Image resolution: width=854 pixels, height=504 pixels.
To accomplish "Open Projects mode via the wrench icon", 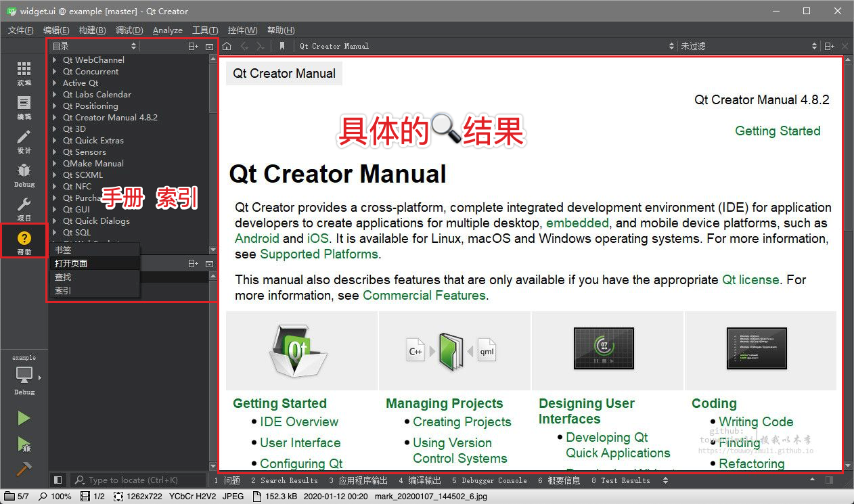I will click(x=24, y=209).
